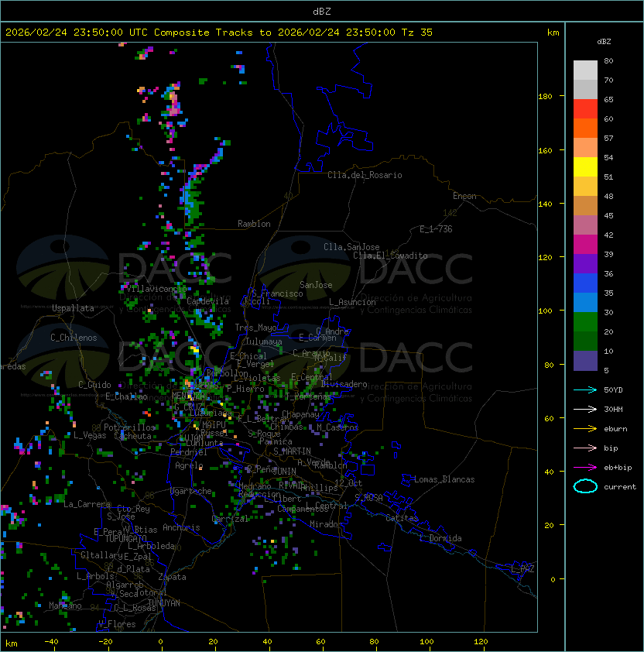
Task: Click the Villavicencio place label
Action: (x=156, y=289)
